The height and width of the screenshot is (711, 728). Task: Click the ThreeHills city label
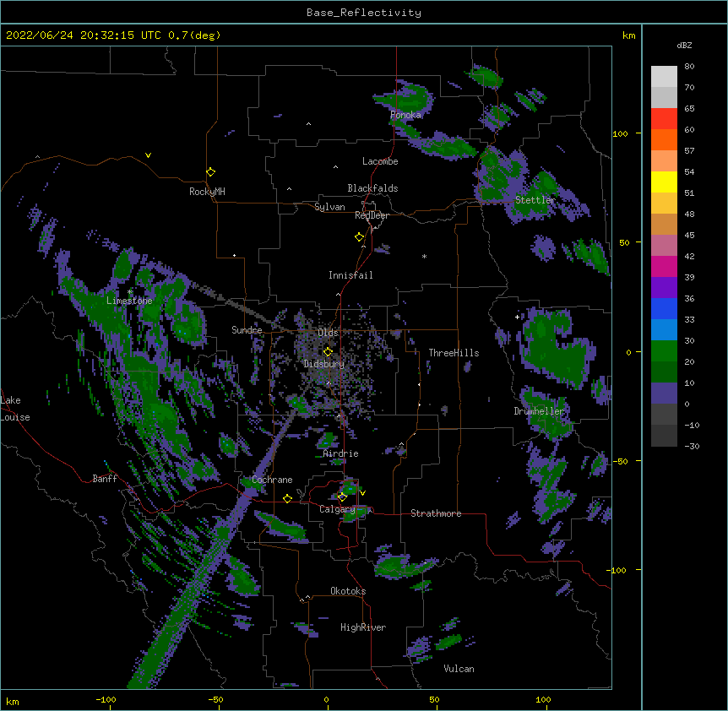click(454, 353)
